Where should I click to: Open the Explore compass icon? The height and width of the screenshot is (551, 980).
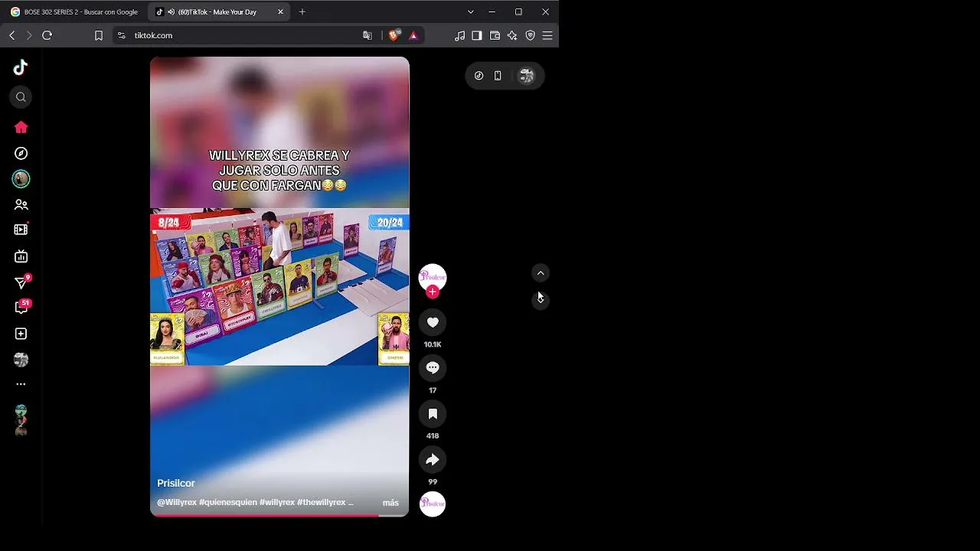tap(21, 153)
